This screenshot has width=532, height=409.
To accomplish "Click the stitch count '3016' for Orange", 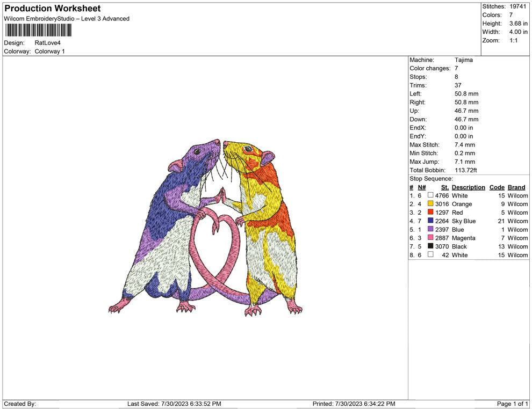I will point(442,204).
